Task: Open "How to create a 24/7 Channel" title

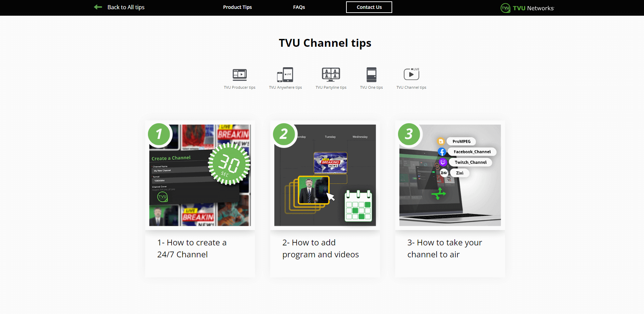Action: pos(192,248)
